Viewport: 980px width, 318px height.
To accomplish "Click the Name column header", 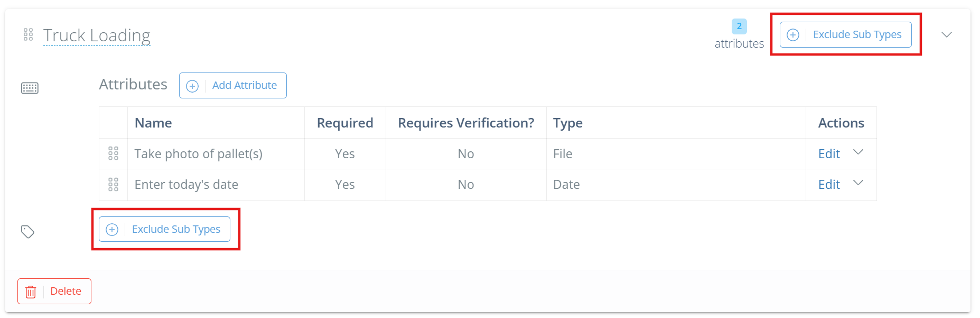I will pos(153,123).
